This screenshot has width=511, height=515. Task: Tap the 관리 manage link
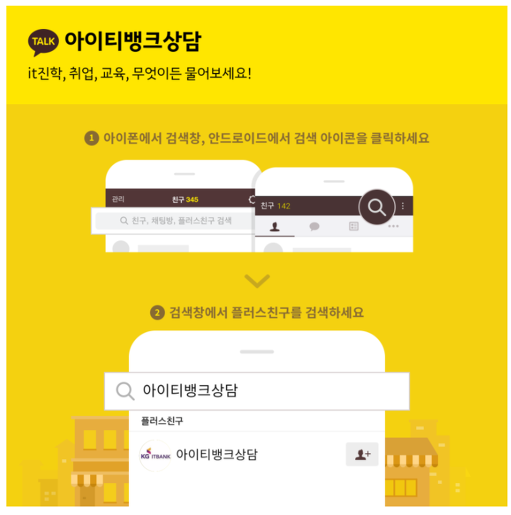coord(118,199)
